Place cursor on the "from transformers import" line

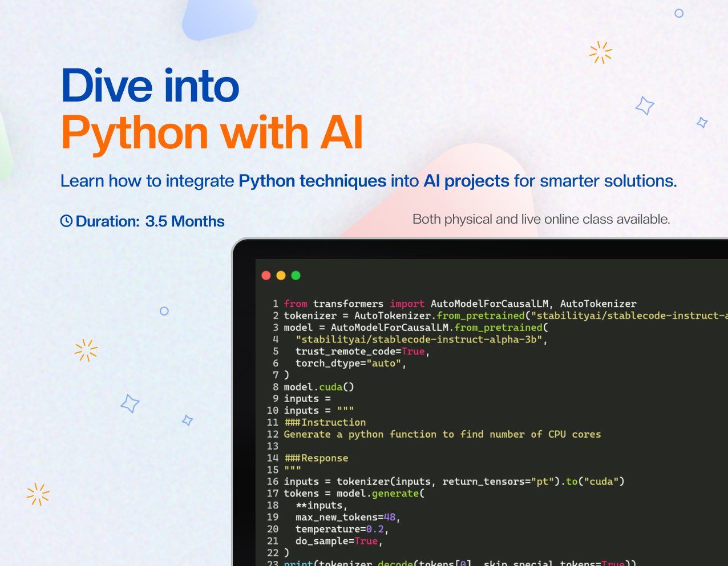pos(354,304)
